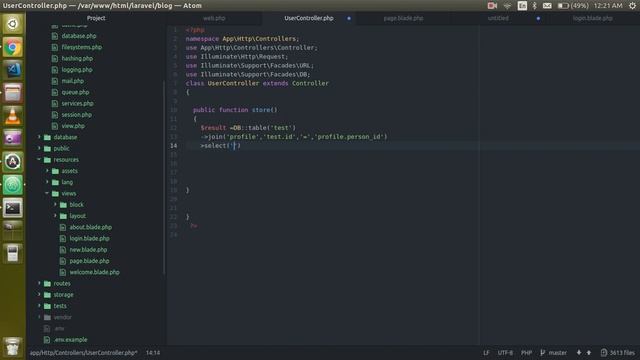The image size is (640, 360).
Task: Open Software Updater icon in the dock
Action: point(13,162)
